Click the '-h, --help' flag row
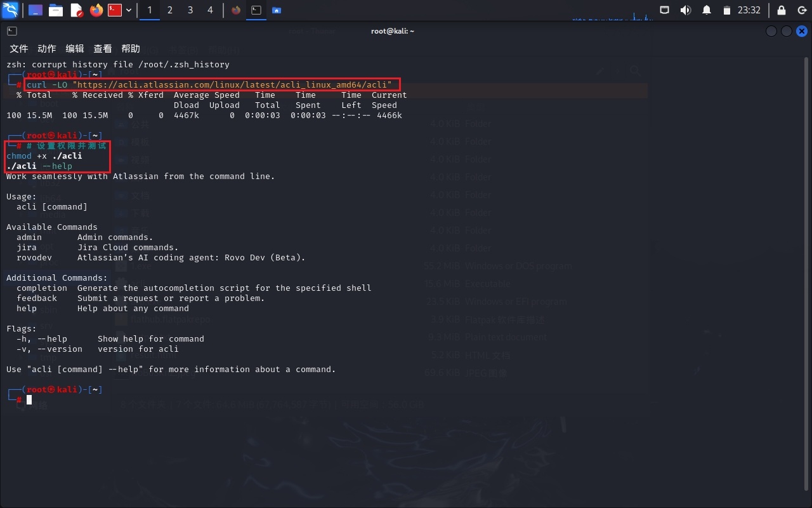 click(x=110, y=339)
